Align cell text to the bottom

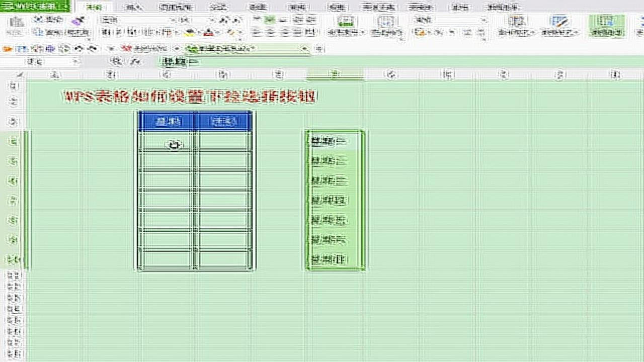pyautogui.click(x=283, y=20)
